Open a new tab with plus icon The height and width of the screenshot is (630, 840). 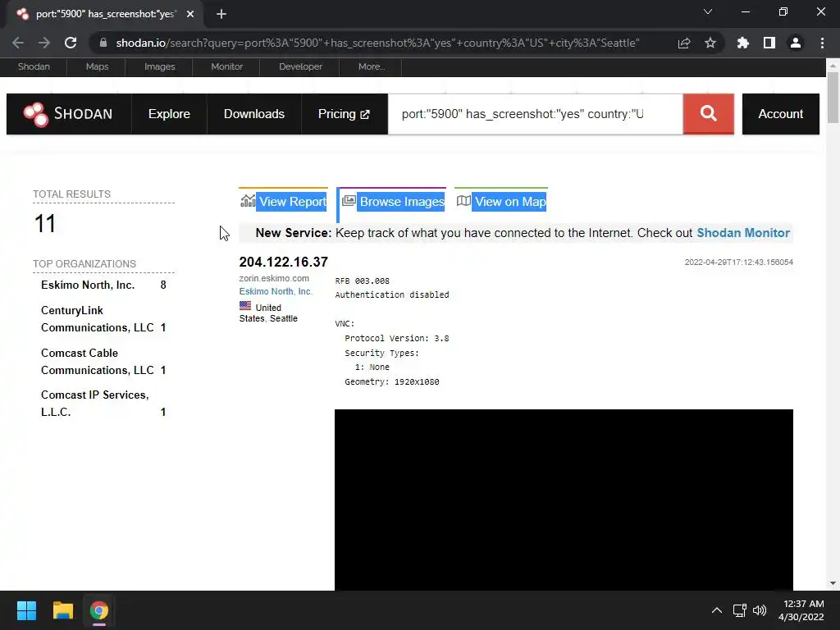point(221,14)
